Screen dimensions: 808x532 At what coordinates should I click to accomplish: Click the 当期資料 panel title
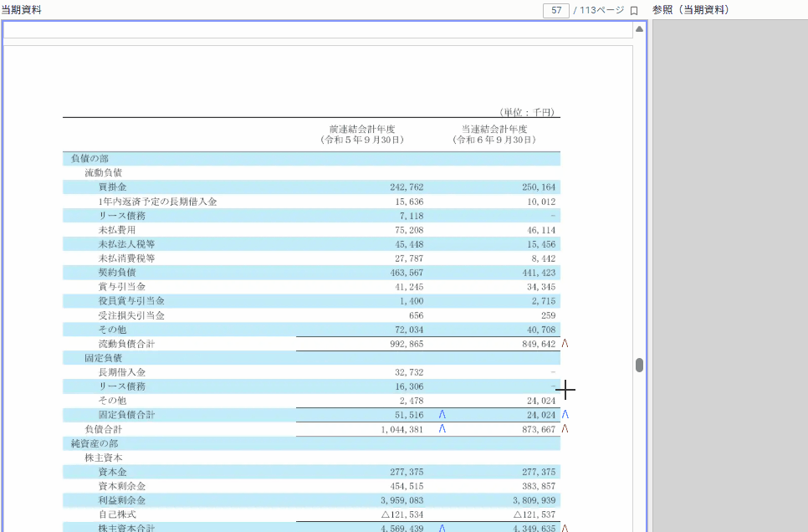[21, 10]
